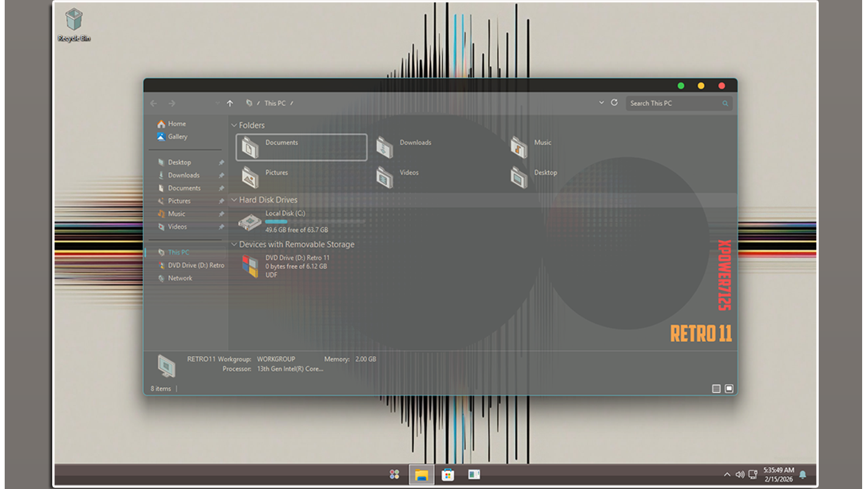Open DVD Drive (D:) Retro 11
The image size is (868, 489).
[x=251, y=266]
